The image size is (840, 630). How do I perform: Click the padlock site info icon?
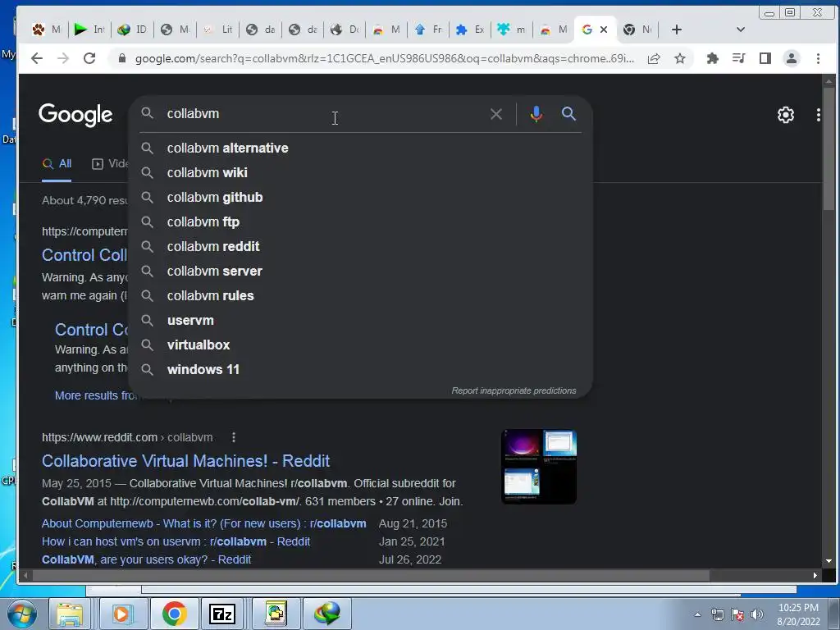pyautogui.click(x=122, y=58)
